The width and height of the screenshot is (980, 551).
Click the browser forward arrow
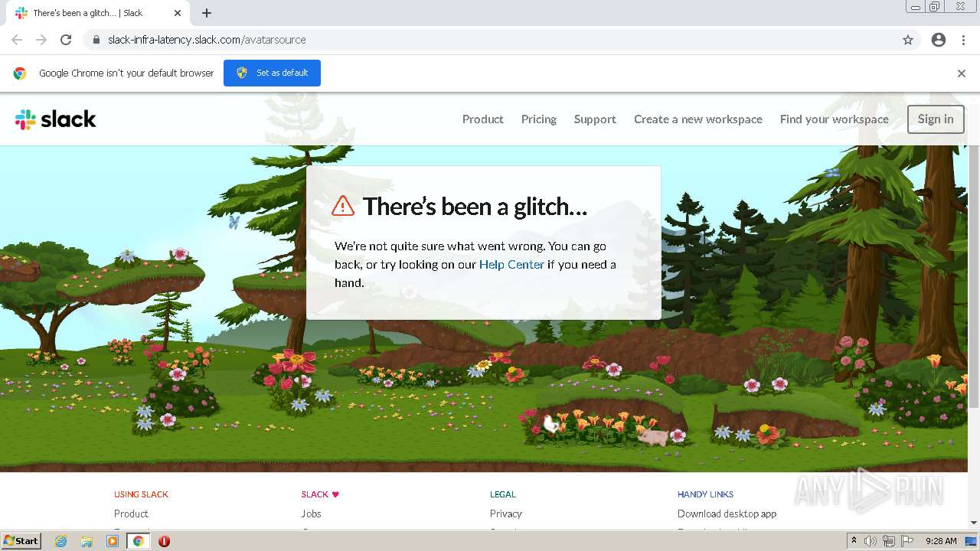click(x=41, y=40)
